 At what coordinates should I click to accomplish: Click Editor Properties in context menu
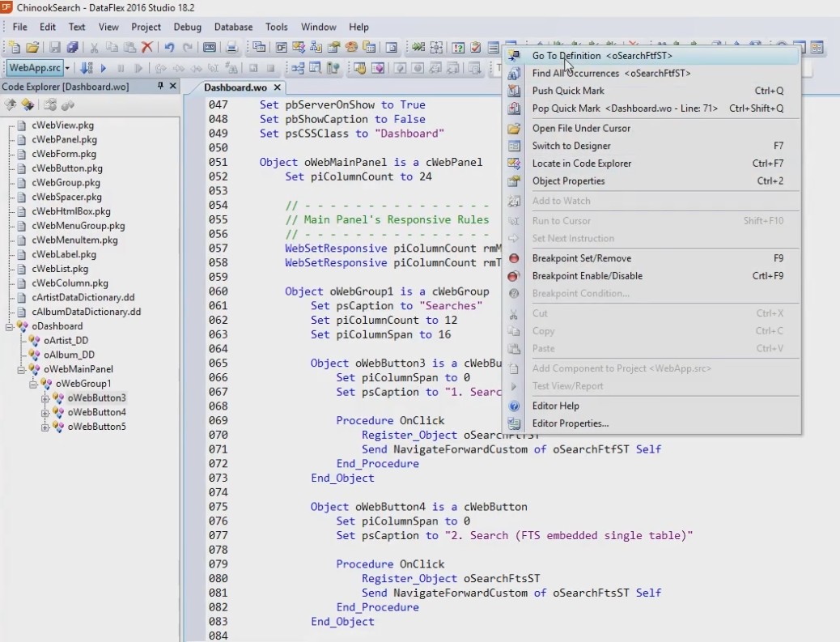[570, 423]
